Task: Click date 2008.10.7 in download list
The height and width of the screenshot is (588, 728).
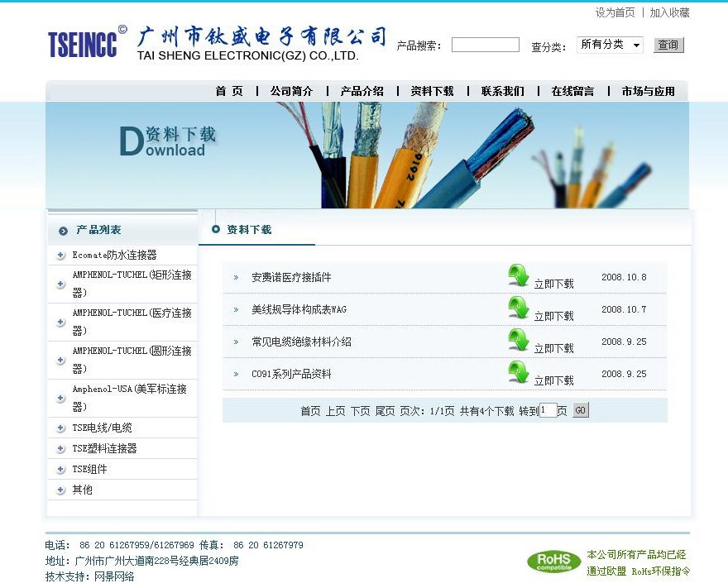Action: [624, 309]
